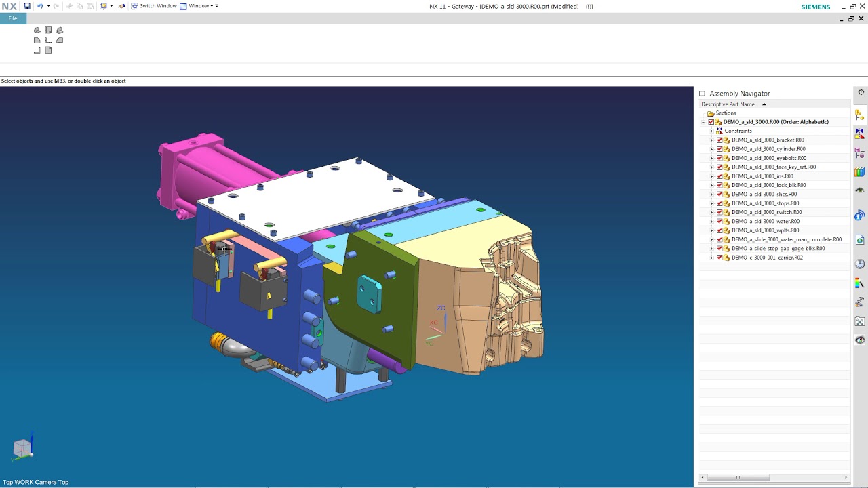Viewport: 868px width, 488px height.
Task: Click the Assembly Navigator pin box icon
Action: click(703, 94)
